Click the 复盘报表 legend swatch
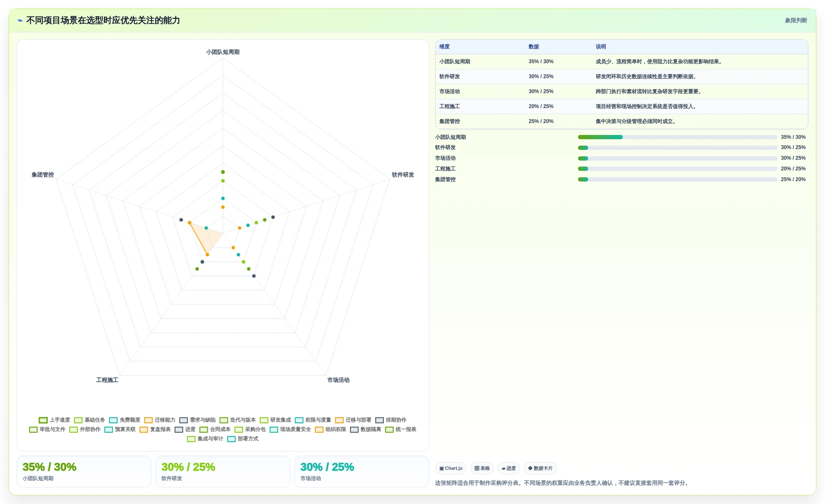Viewport: 825px width, 504px height. click(144, 430)
